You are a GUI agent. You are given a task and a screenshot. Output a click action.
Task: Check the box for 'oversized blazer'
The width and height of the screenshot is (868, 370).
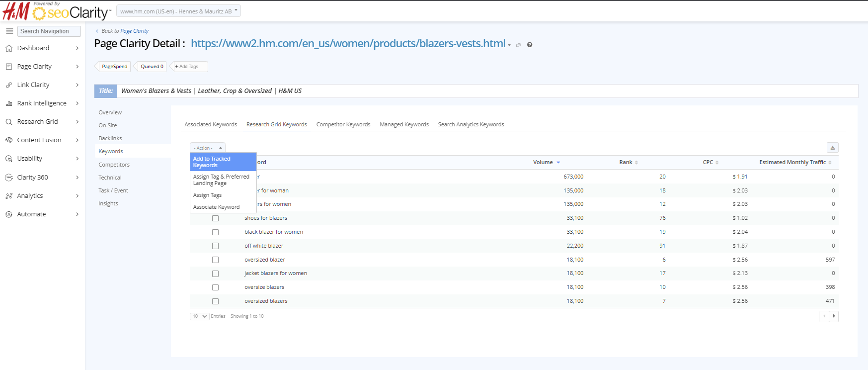click(x=215, y=260)
